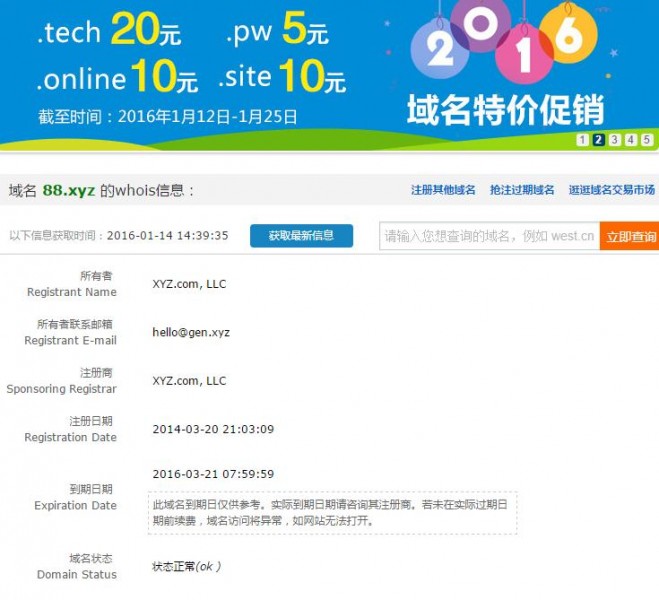This screenshot has height=600, width=659.
Task: Click the orange 立即查询 button
Action: pos(629,236)
